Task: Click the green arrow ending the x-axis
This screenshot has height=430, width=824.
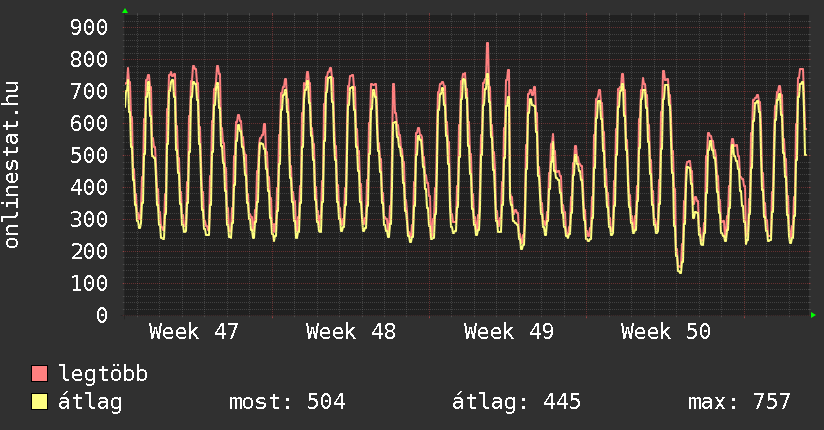Action: [x=813, y=315]
